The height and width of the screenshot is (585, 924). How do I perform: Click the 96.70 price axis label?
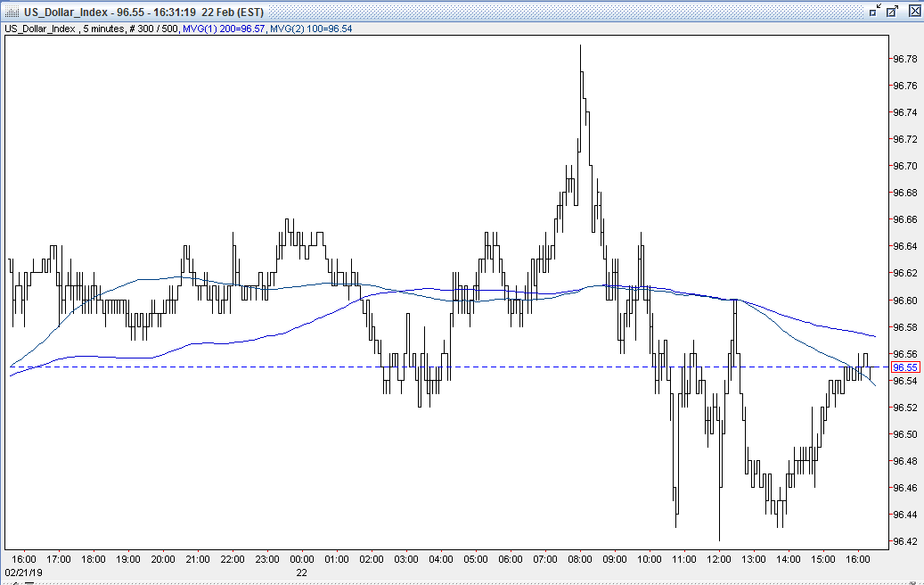point(905,166)
